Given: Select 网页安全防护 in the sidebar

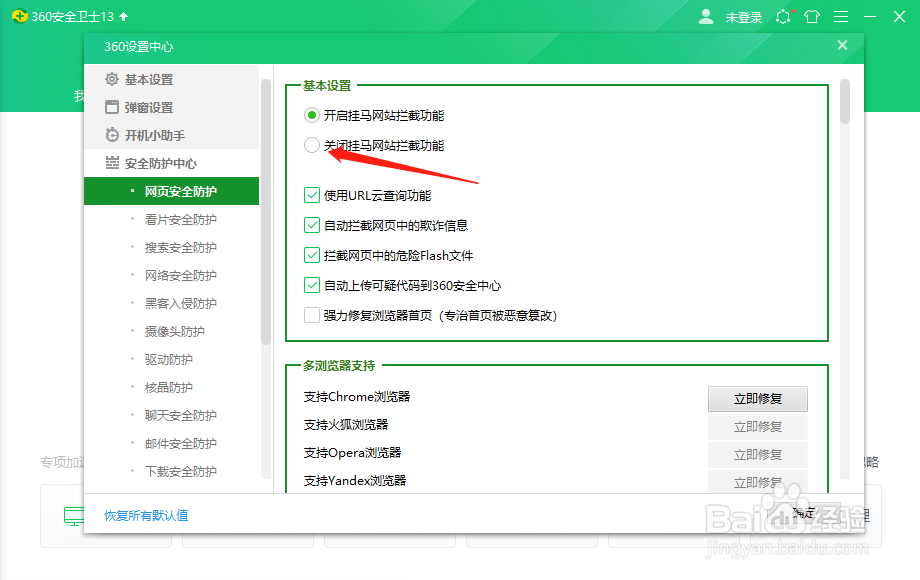Looking at the screenshot, I should coord(171,191).
